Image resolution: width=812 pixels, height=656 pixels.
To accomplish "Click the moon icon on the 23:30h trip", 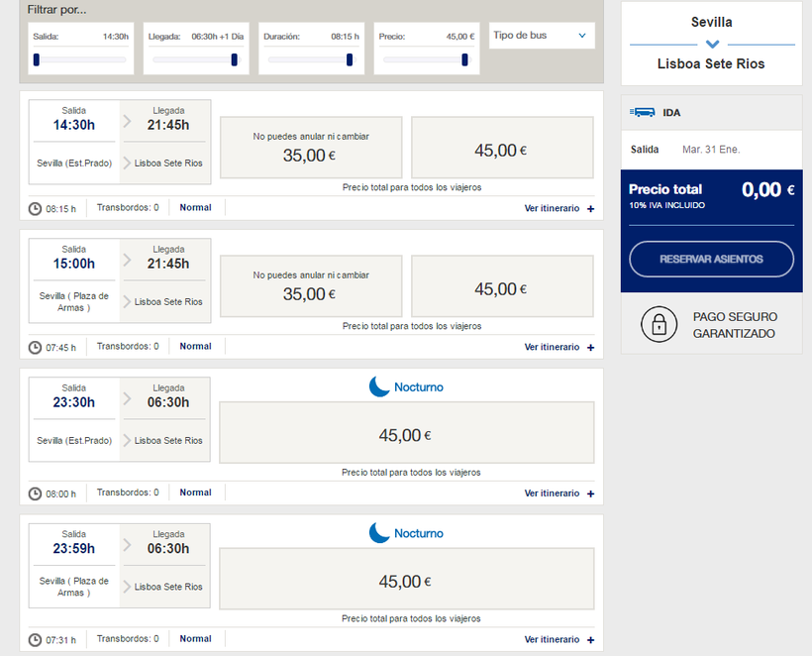I will pyautogui.click(x=379, y=387).
